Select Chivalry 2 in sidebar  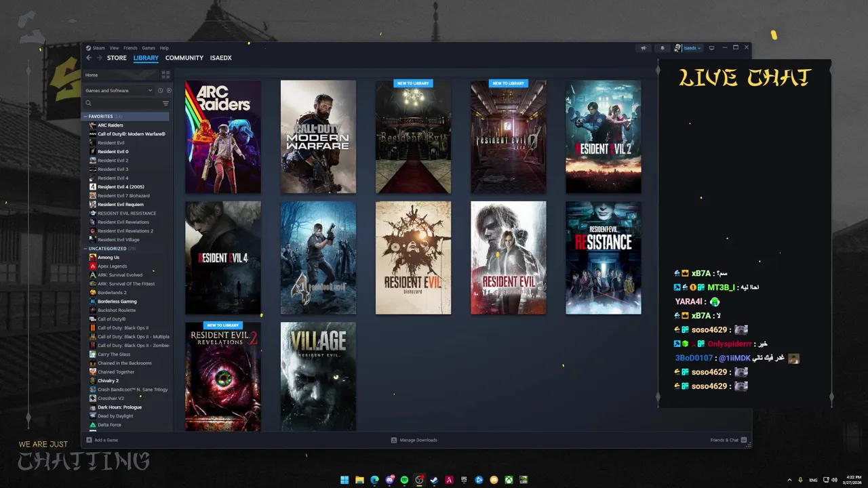click(108, 381)
